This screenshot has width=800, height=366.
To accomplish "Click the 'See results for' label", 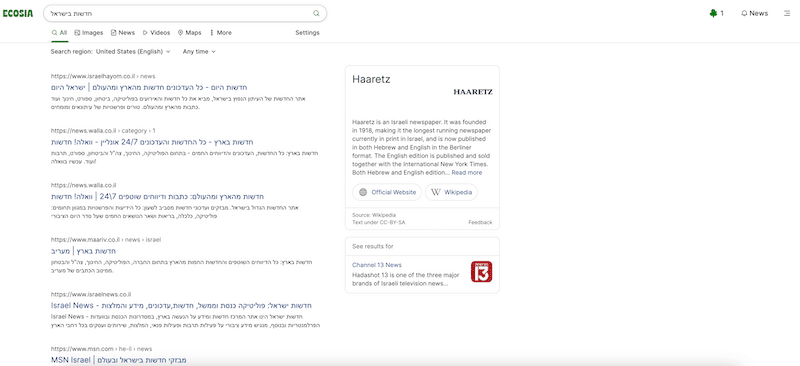I will (372, 247).
